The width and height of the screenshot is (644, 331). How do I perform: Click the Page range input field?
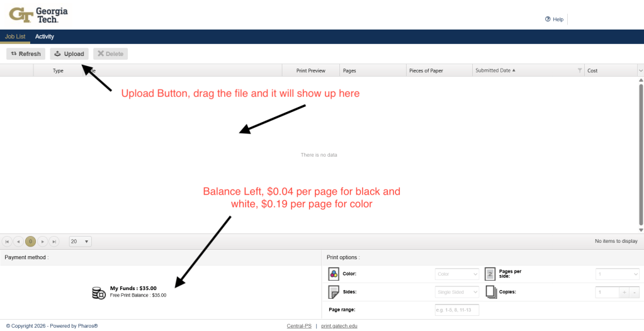tap(457, 310)
